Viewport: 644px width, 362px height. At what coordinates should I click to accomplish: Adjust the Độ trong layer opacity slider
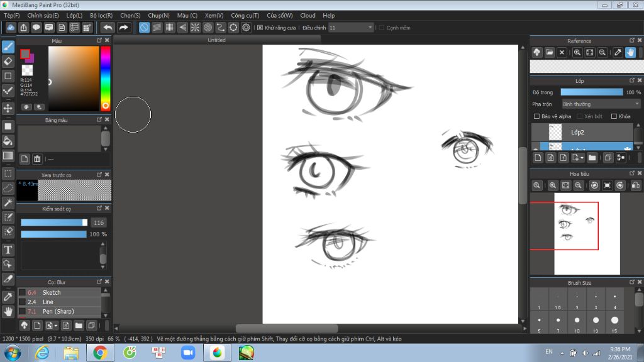(591, 92)
